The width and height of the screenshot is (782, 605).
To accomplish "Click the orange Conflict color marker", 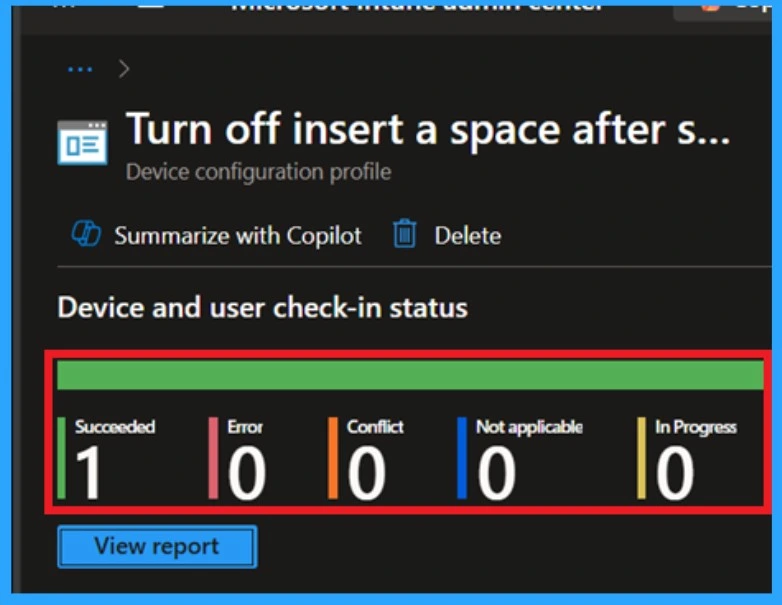I will pyautogui.click(x=333, y=457).
